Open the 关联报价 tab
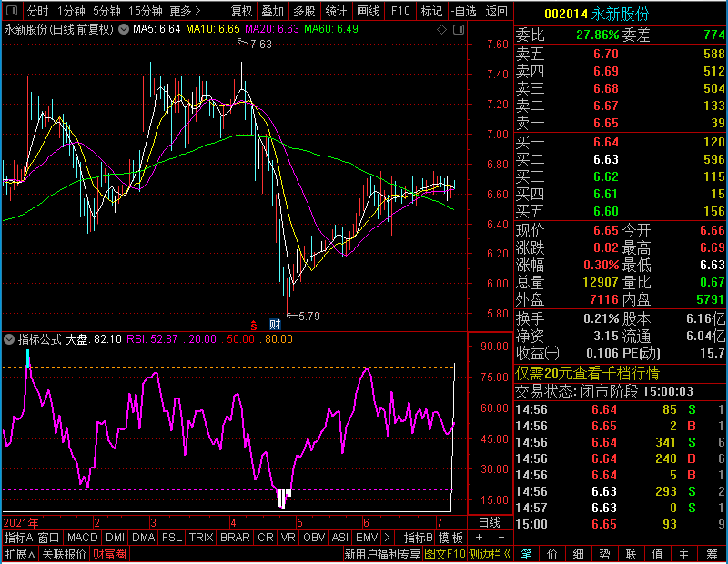 coord(64,554)
